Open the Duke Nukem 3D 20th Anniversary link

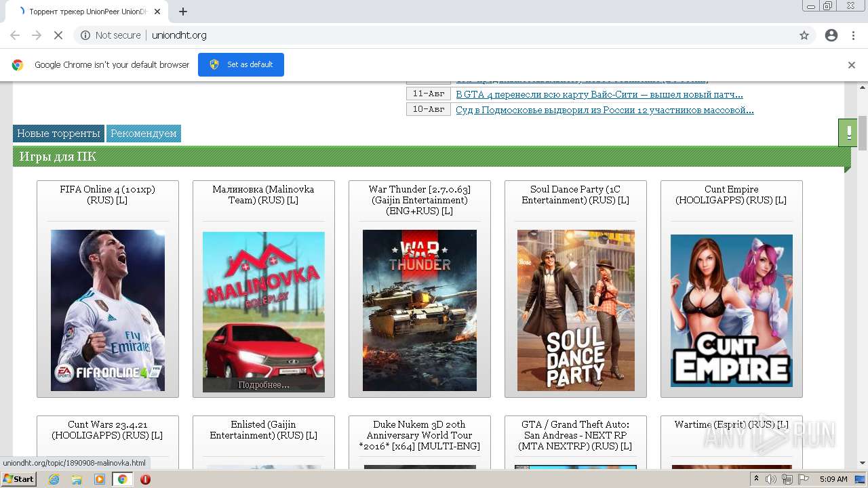419,435
